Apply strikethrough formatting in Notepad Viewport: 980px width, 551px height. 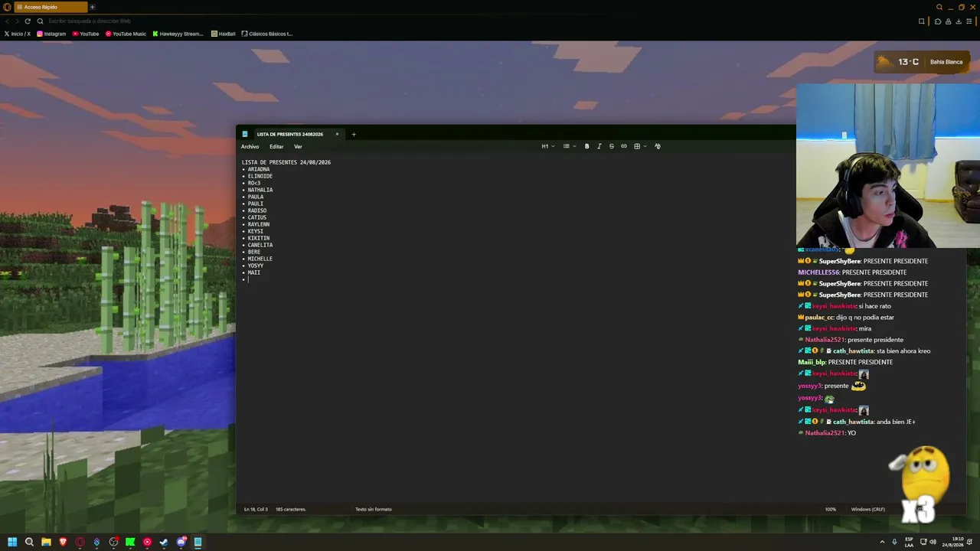pos(612,146)
